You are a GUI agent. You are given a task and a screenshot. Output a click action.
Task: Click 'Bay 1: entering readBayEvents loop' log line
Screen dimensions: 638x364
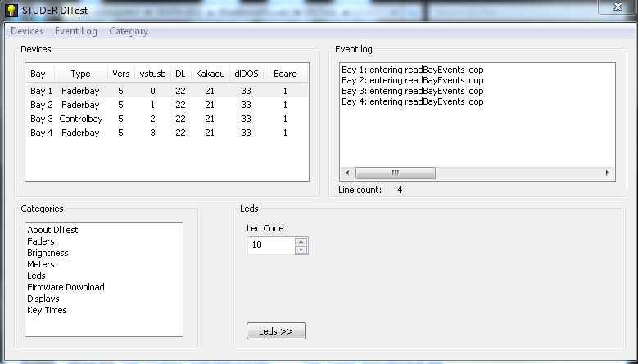(412, 70)
